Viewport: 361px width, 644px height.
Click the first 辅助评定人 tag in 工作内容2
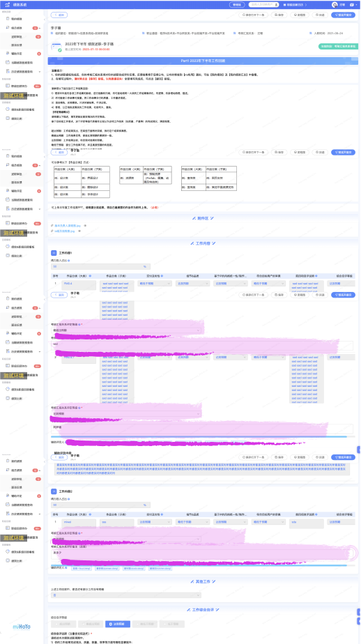tap(82, 569)
